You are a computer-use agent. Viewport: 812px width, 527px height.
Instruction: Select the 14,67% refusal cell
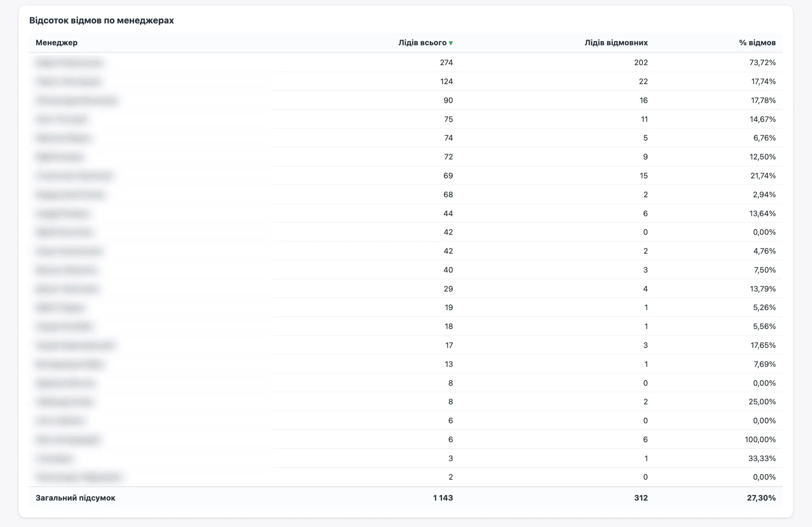pos(763,119)
